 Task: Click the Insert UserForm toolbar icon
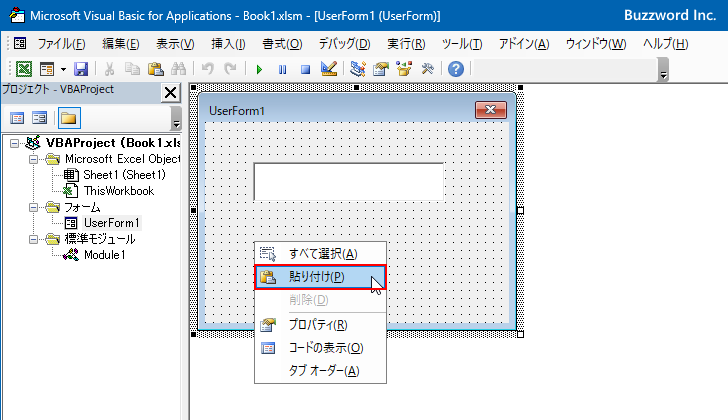pos(47,69)
